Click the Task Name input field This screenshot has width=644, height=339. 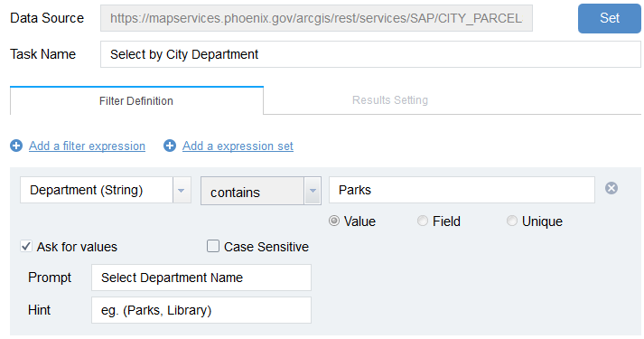tap(370, 54)
